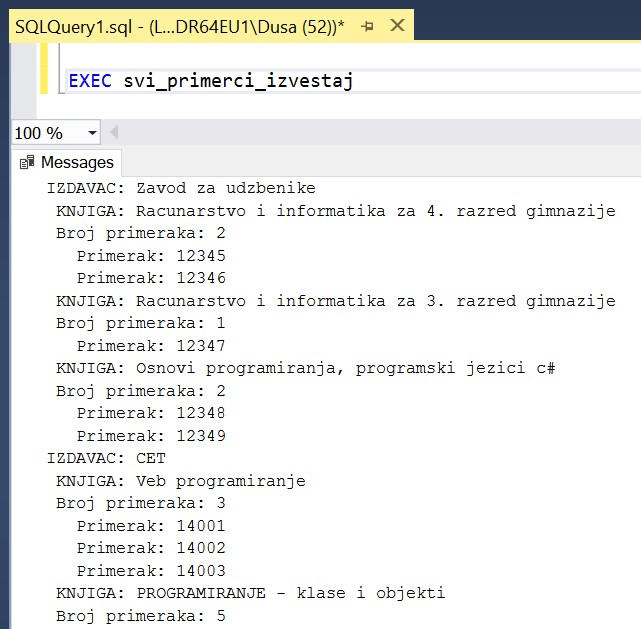The width and height of the screenshot is (641, 629).
Task: Click the 'Primerak: 12345' output line
Action: pos(151,256)
